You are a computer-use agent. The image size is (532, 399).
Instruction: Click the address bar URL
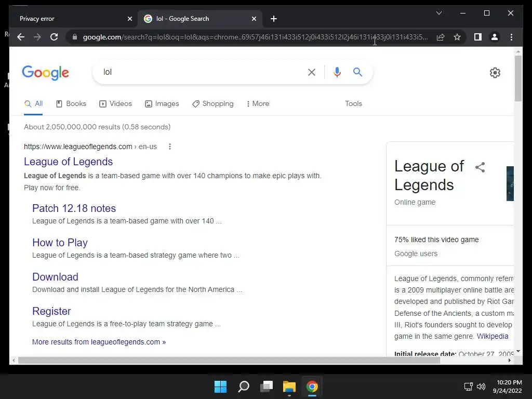point(255,37)
